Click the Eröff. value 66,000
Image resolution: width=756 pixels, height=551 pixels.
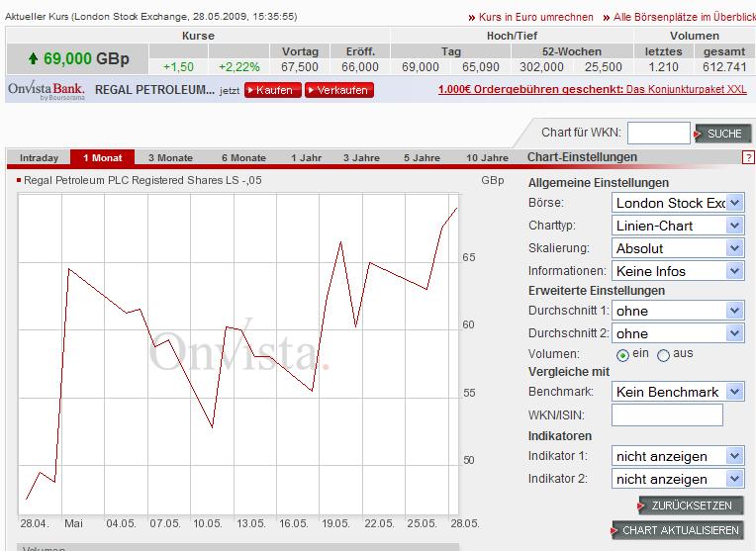pyautogui.click(x=359, y=67)
